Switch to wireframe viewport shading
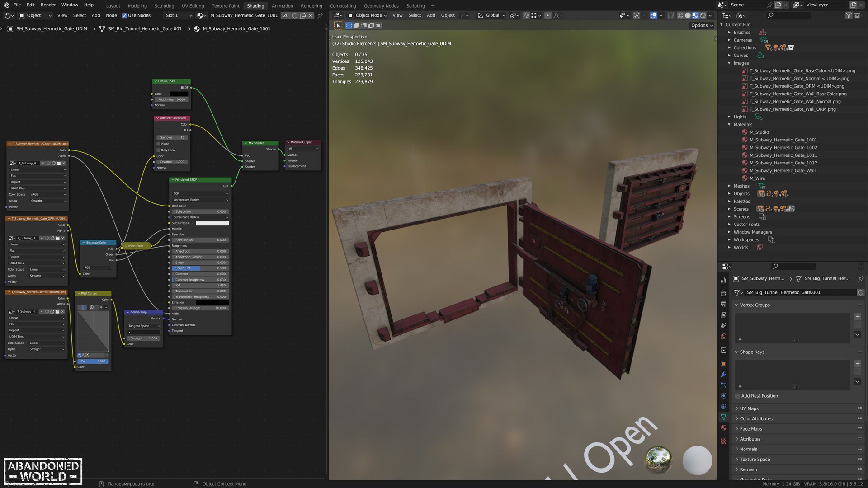 pos(680,15)
